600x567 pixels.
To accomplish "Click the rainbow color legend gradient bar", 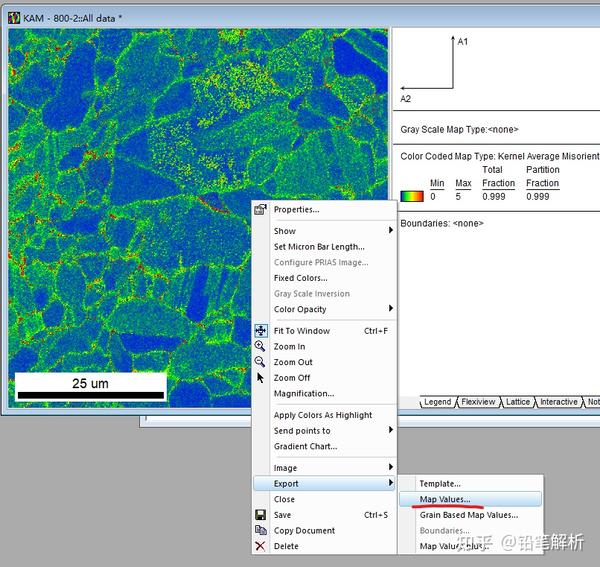I will (x=411, y=197).
